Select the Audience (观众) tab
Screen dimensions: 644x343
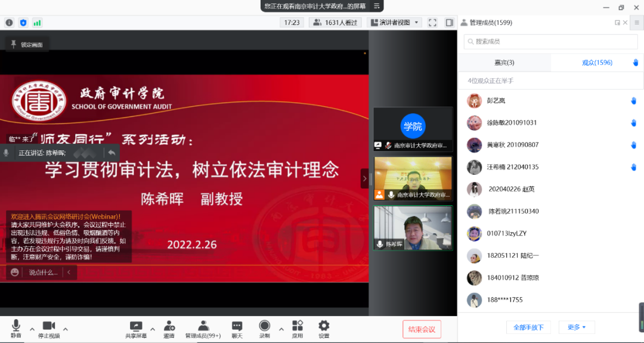click(x=597, y=63)
